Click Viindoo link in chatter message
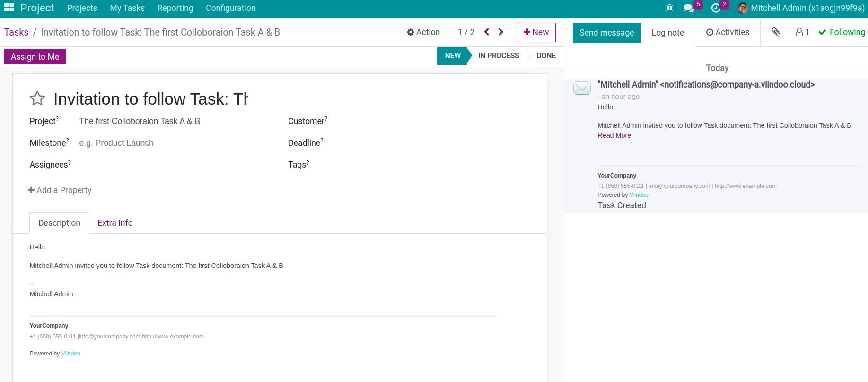This screenshot has width=868, height=382. point(639,195)
